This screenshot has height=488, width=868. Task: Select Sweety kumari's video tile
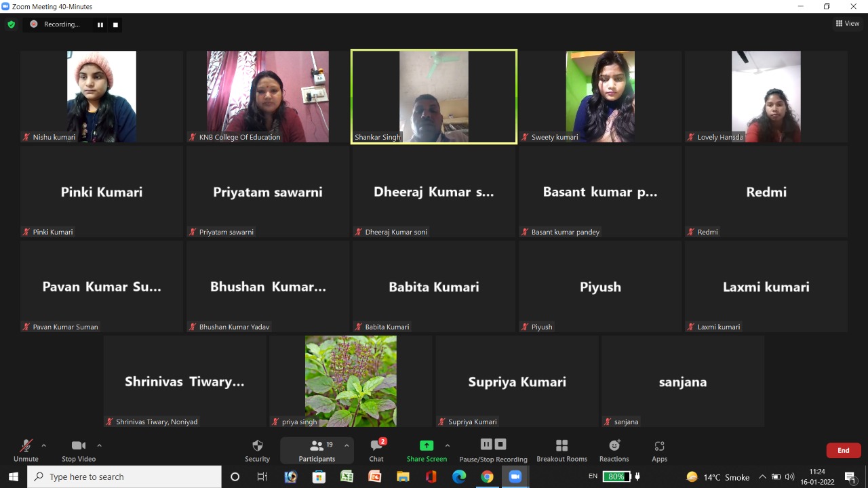pyautogui.click(x=600, y=96)
